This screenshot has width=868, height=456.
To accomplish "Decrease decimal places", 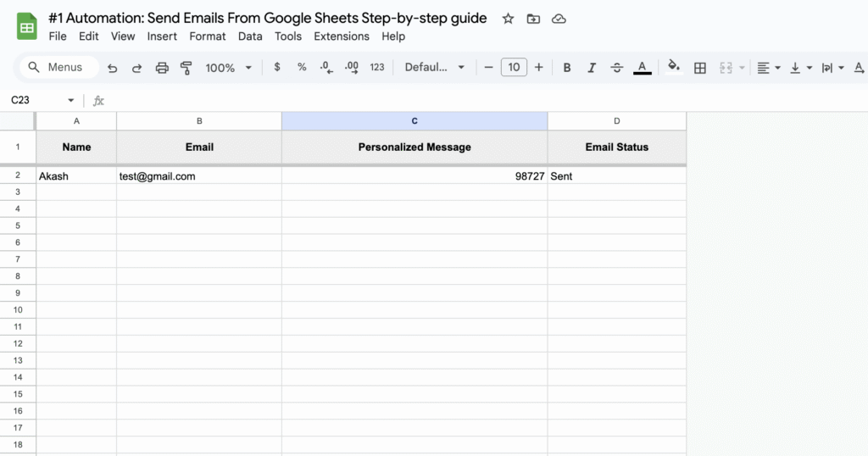I will pyautogui.click(x=326, y=68).
